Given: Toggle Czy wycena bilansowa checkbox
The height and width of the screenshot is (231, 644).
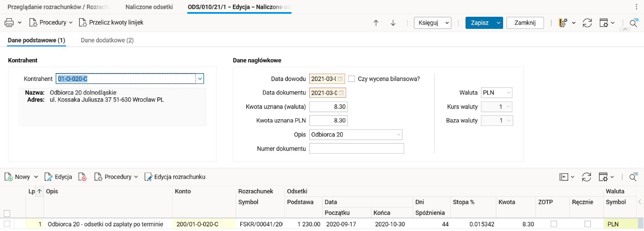Looking at the screenshot, I should point(352,79).
